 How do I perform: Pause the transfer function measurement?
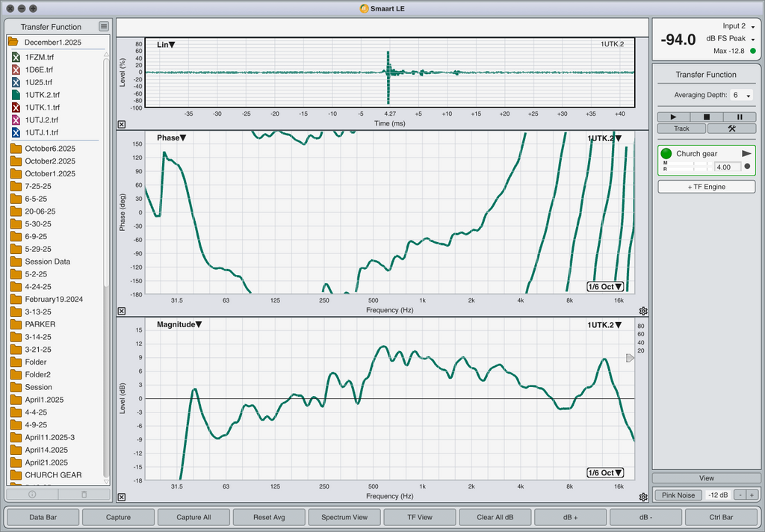[740, 117]
